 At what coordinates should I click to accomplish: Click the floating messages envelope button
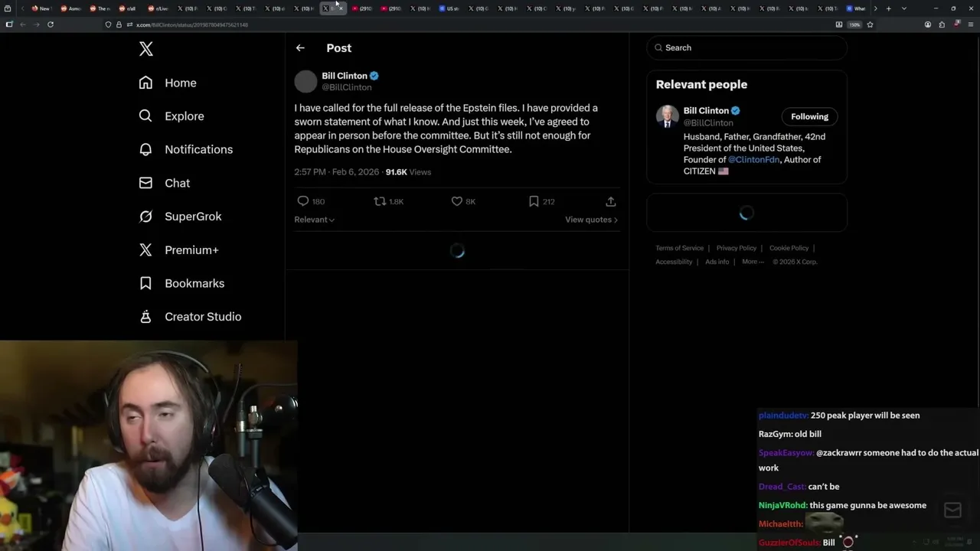pyautogui.click(x=952, y=510)
